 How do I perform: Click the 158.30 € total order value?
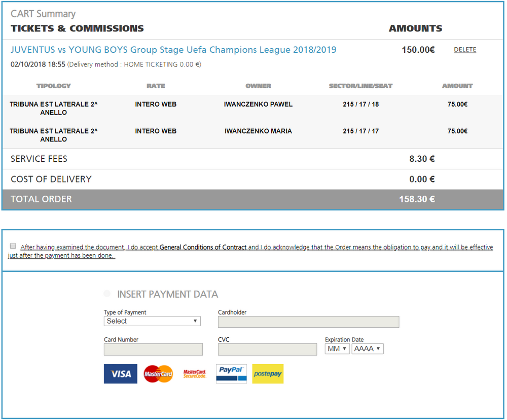[x=417, y=199]
